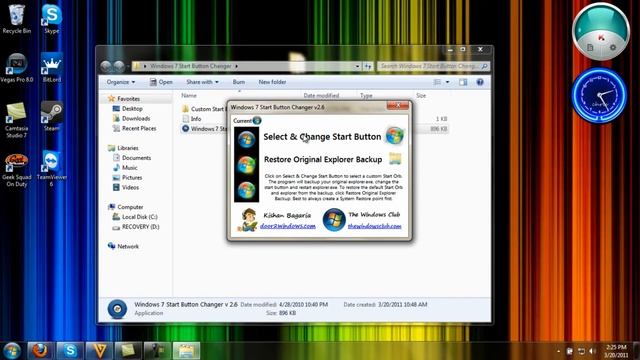Open the Vegas taskbar icon

click(99, 351)
